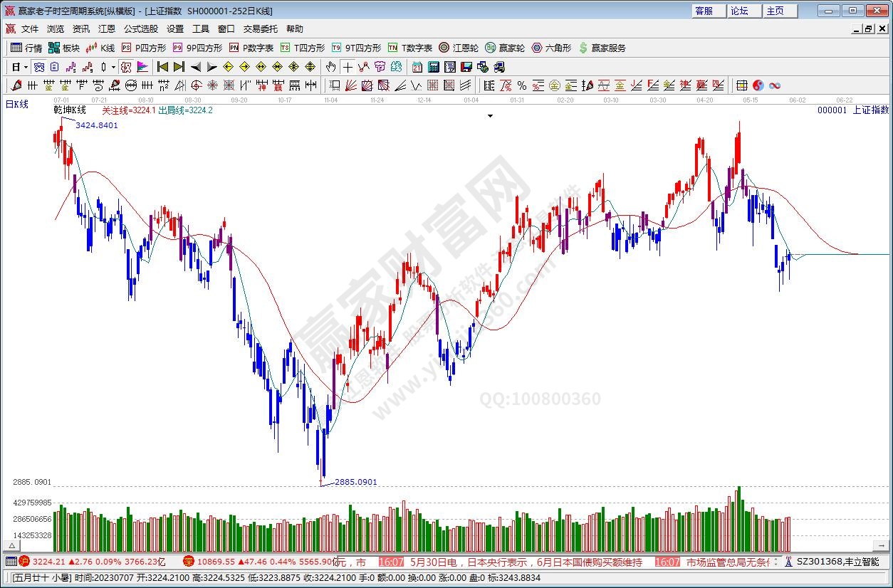This screenshot has height=588, width=893.
Task: Open 赢家服务 with the dollar icon
Action: click(602, 48)
